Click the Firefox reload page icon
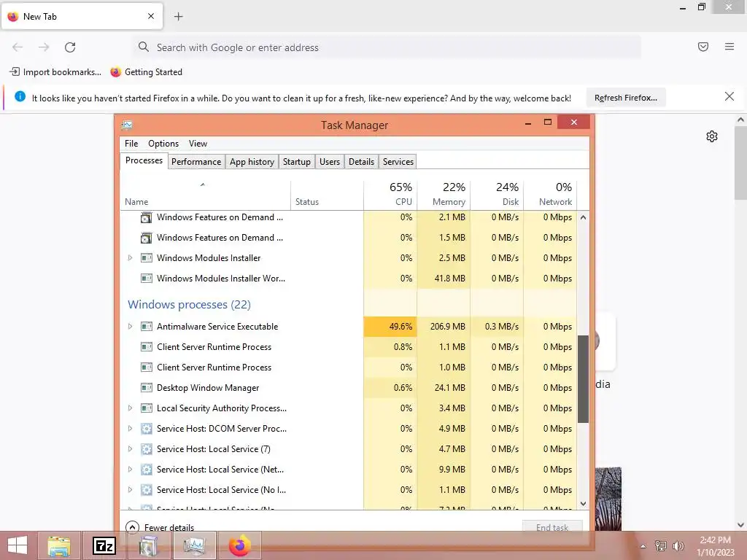Image resolution: width=747 pixels, height=560 pixels. 70,47
